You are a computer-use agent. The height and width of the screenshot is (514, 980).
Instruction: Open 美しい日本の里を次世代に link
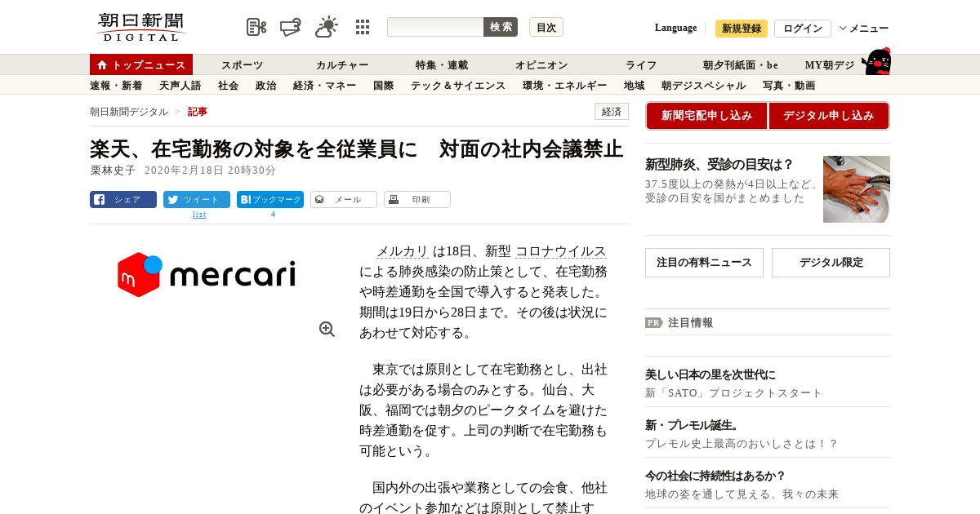[x=710, y=374]
